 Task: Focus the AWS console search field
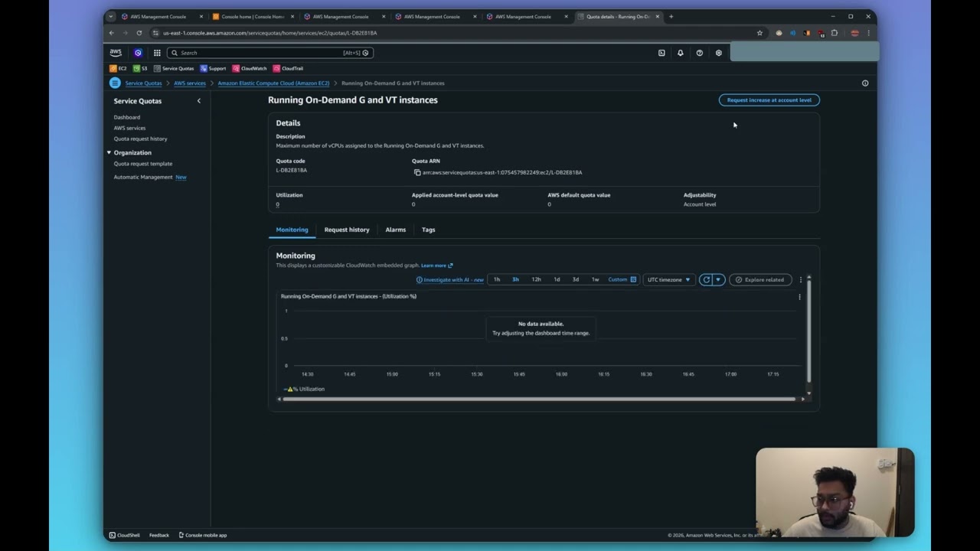click(269, 53)
